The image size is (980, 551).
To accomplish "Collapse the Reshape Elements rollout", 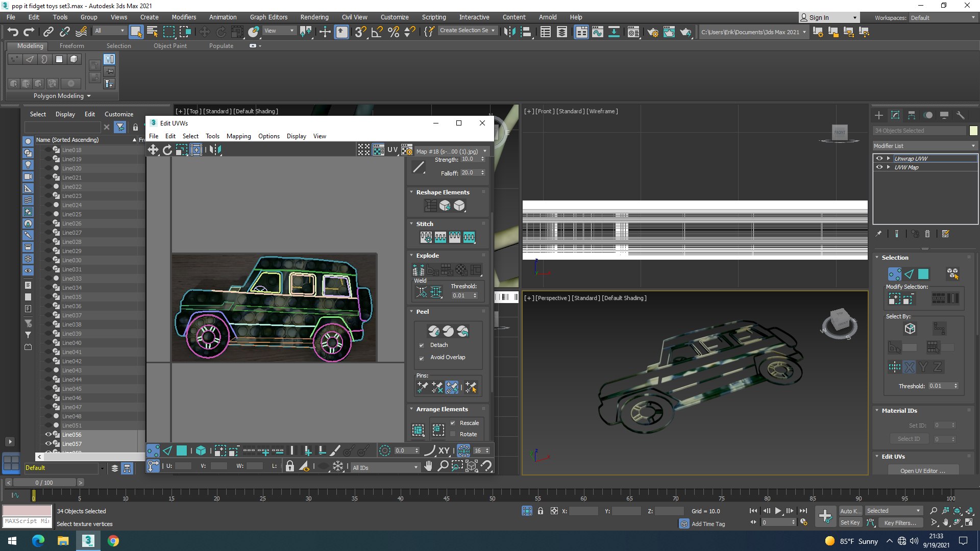I will pyautogui.click(x=443, y=192).
